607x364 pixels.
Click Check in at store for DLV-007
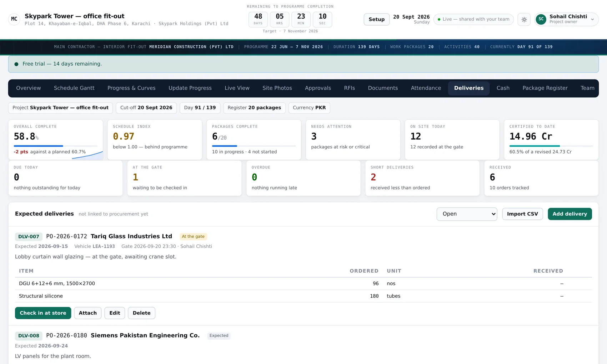pos(43,313)
